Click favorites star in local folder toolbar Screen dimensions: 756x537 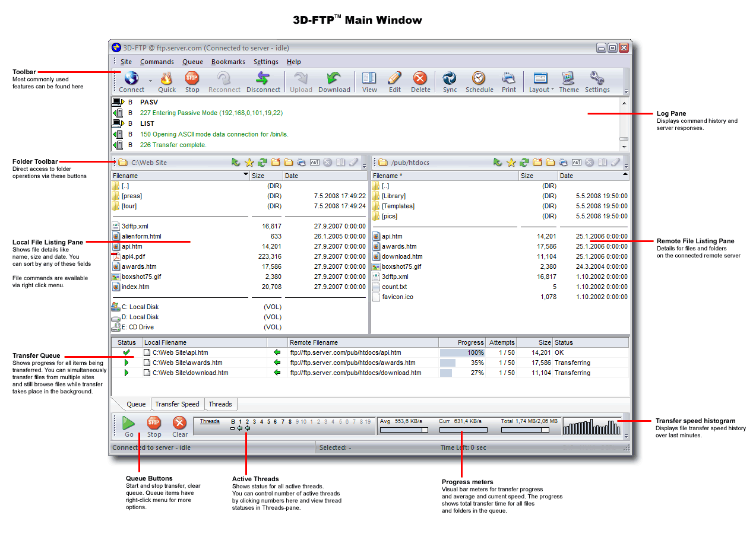(x=249, y=163)
